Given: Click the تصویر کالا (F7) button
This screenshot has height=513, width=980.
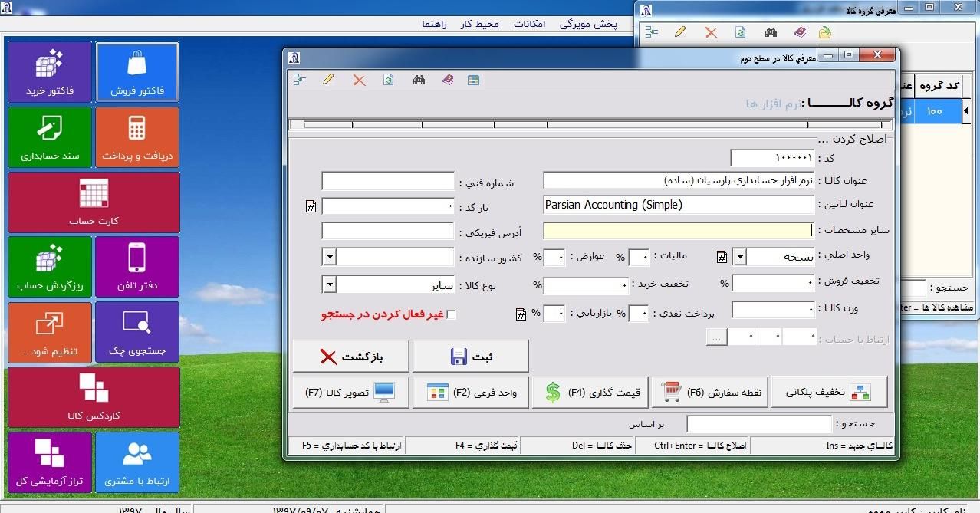Looking at the screenshot, I should 350,393.
